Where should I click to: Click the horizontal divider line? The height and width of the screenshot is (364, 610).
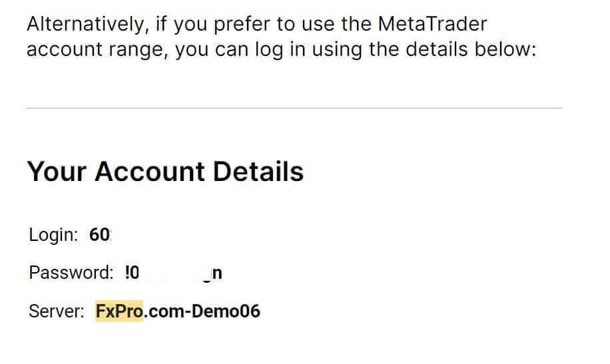[x=294, y=108]
